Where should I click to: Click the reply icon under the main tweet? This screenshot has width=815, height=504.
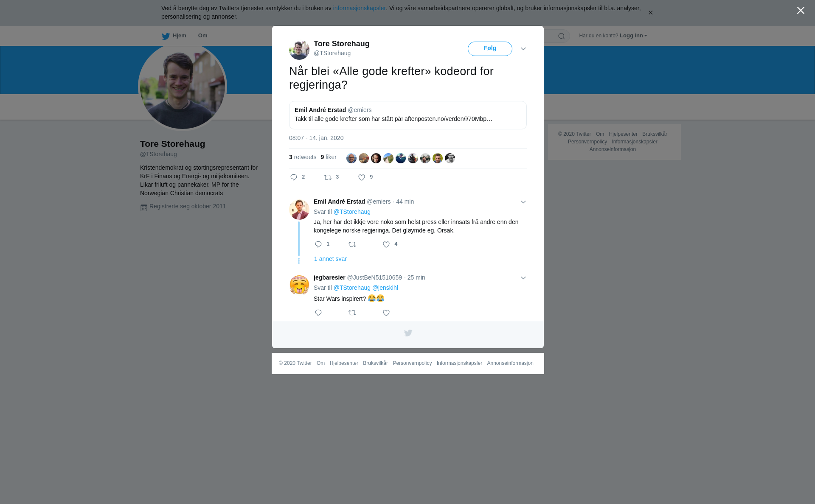294,177
